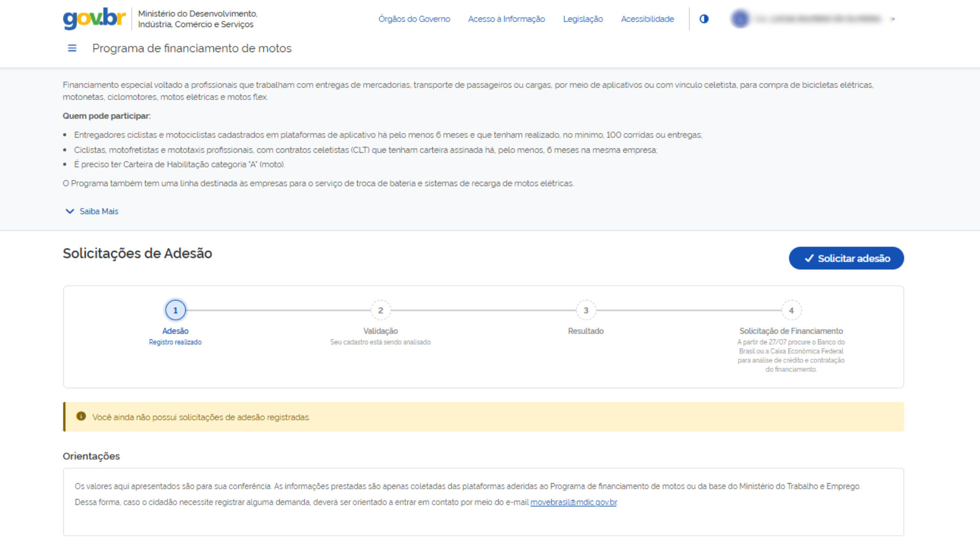Click Programa de financiamento de motos title
This screenshot has width=980, height=551.
[x=192, y=48]
